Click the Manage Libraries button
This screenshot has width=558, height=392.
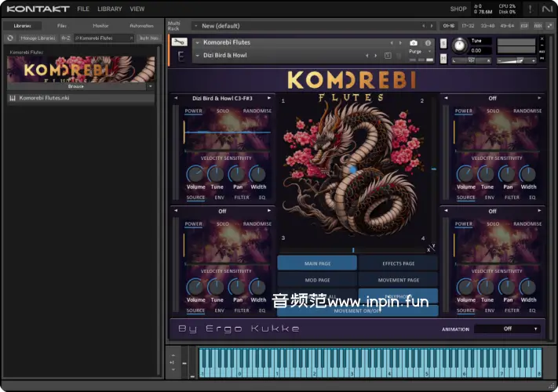(x=38, y=38)
